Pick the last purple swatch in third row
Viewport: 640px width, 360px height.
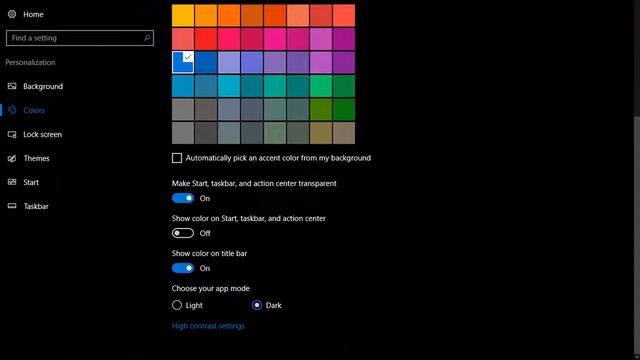344,62
